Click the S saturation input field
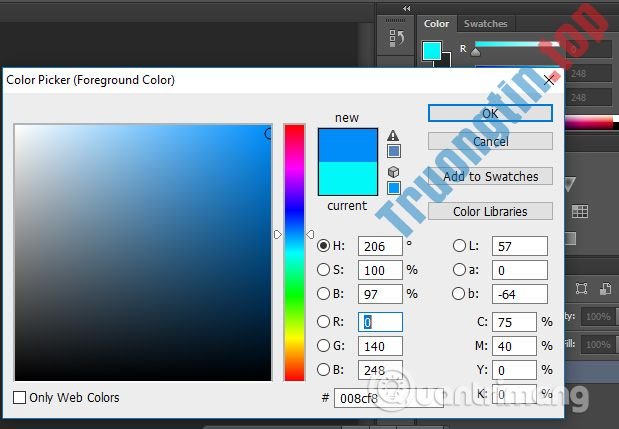The width and height of the screenshot is (619, 429). pos(380,270)
